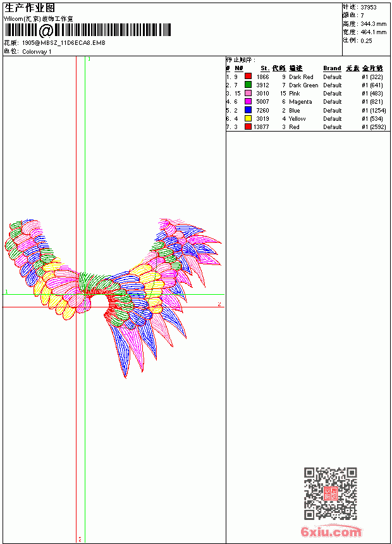Click the Magenta description text

point(300,102)
